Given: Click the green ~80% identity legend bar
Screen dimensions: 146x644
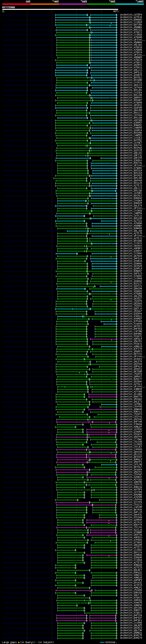Looking at the screenshot, I should coord(101,4).
